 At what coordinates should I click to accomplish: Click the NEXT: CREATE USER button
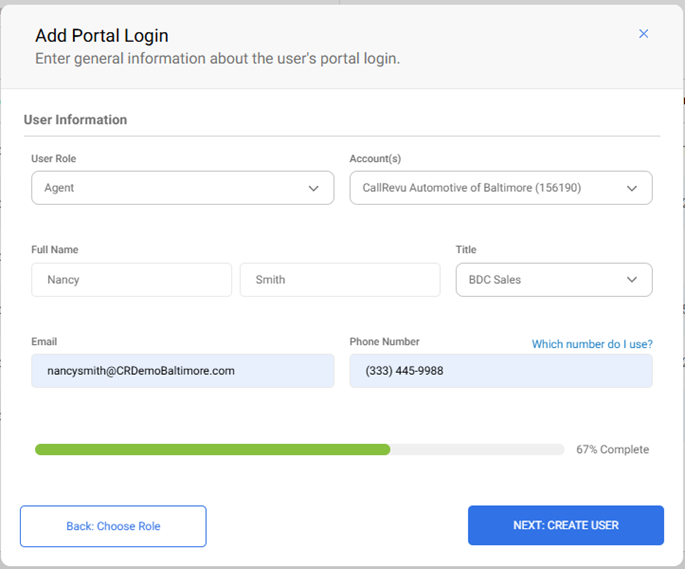[566, 525]
